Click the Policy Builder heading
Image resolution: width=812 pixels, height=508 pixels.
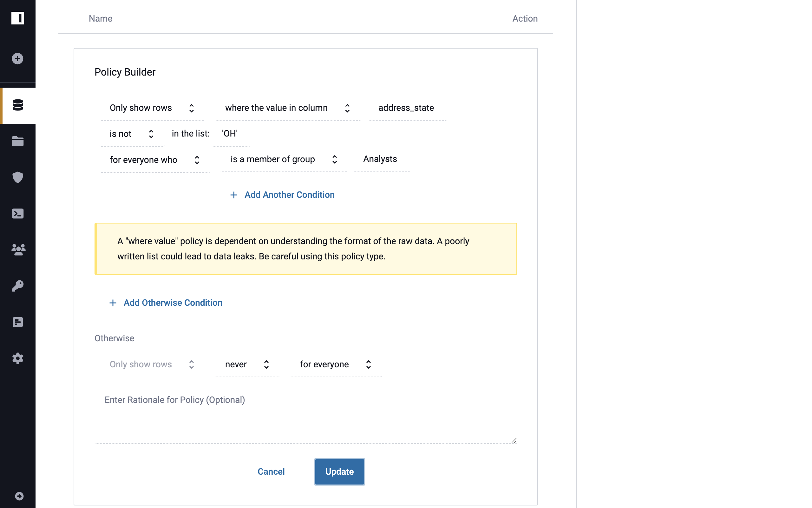125,72
